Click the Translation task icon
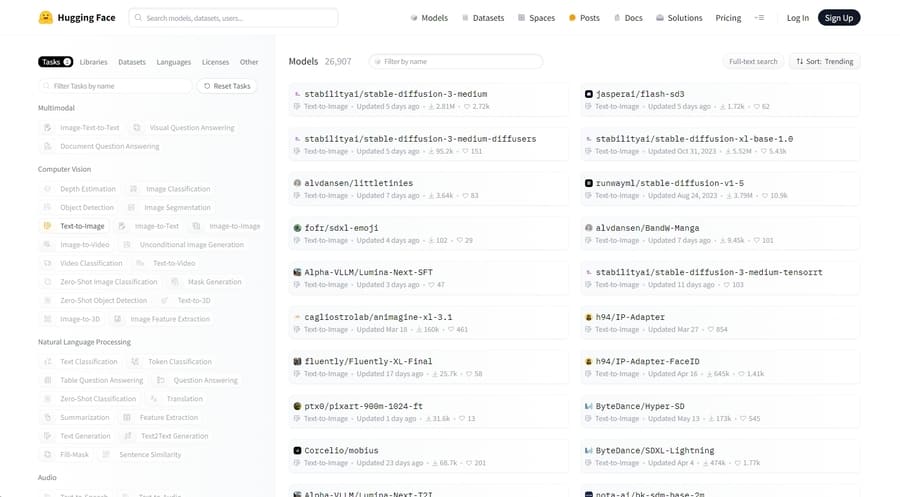The height and width of the screenshot is (497, 900). [x=154, y=398]
